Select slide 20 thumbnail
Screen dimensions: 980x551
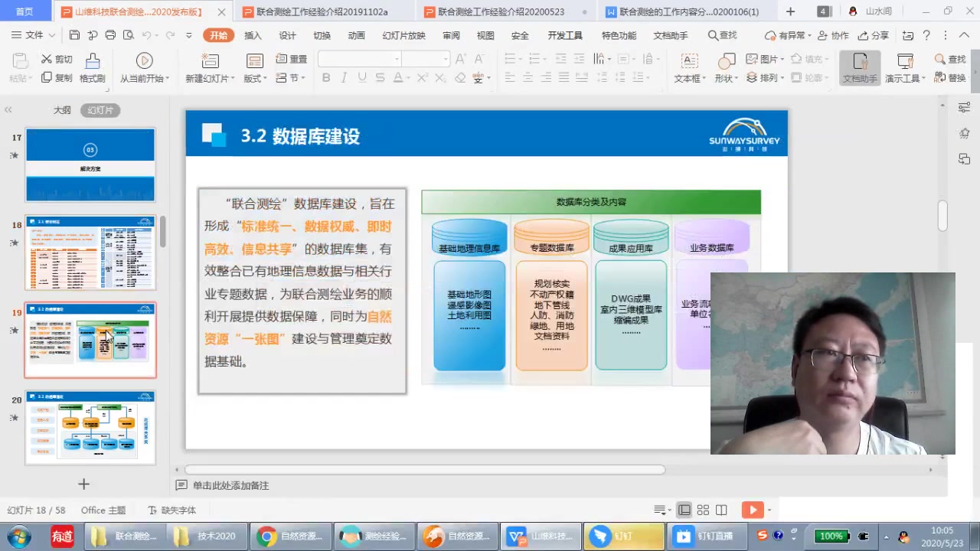click(90, 427)
